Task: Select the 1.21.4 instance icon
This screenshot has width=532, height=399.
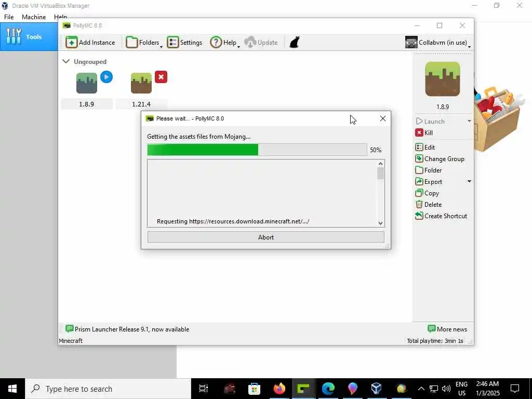Action: point(141,83)
